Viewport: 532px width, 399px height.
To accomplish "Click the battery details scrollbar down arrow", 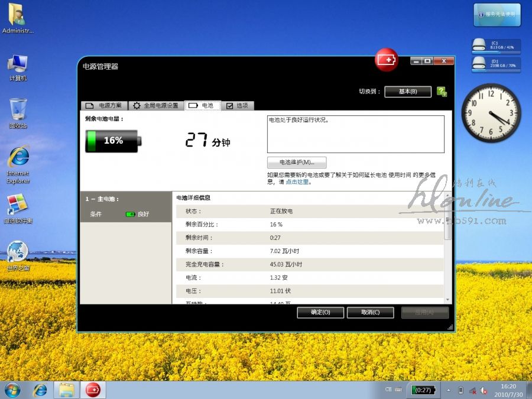I will pos(447,300).
